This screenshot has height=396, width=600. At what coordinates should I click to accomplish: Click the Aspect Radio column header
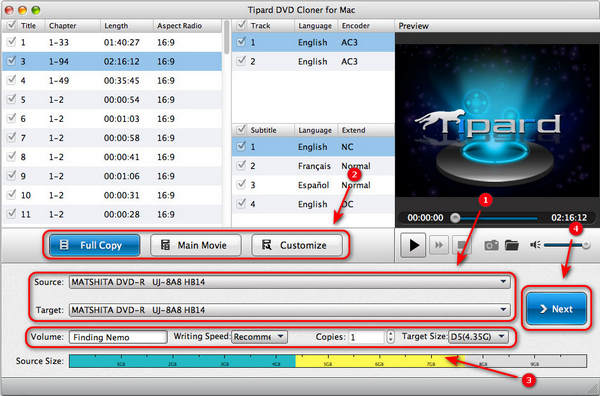[x=187, y=26]
